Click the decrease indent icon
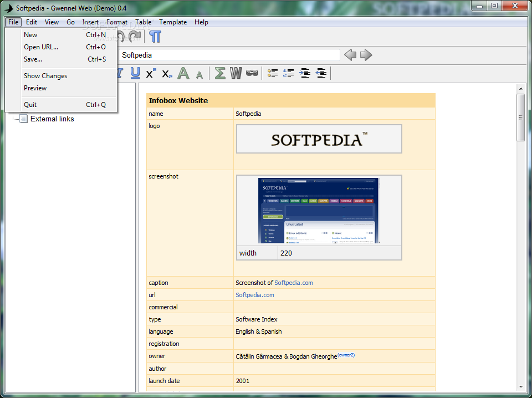532x398 pixels. [x=321, y=73]
